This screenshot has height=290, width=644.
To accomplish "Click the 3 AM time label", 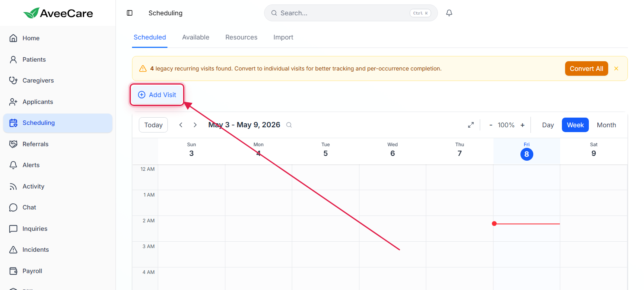I will pos(149,246).
